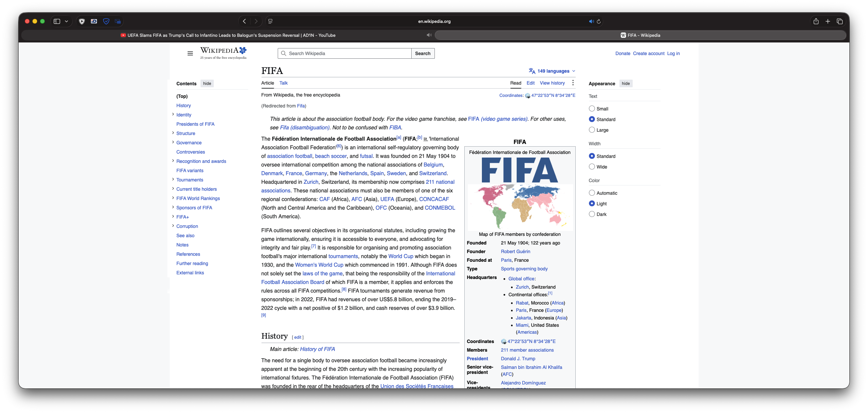Click the Log in link
868x413 pixels.
click(673, 53)
